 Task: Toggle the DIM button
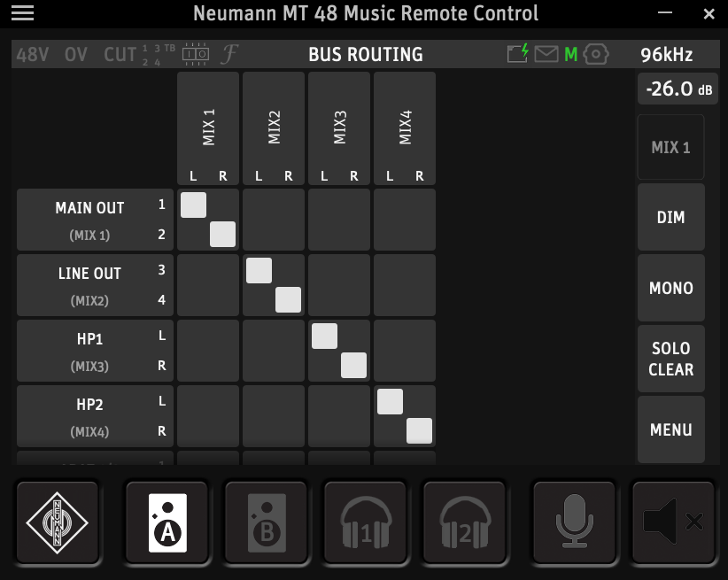click(x=671, y=217)
